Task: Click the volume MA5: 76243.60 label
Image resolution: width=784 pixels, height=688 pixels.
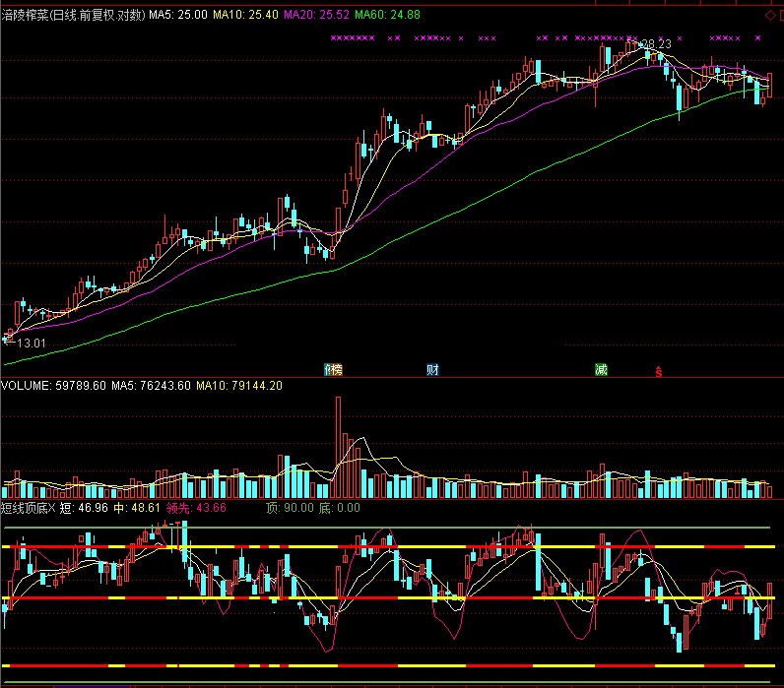Action: (151, 386)
